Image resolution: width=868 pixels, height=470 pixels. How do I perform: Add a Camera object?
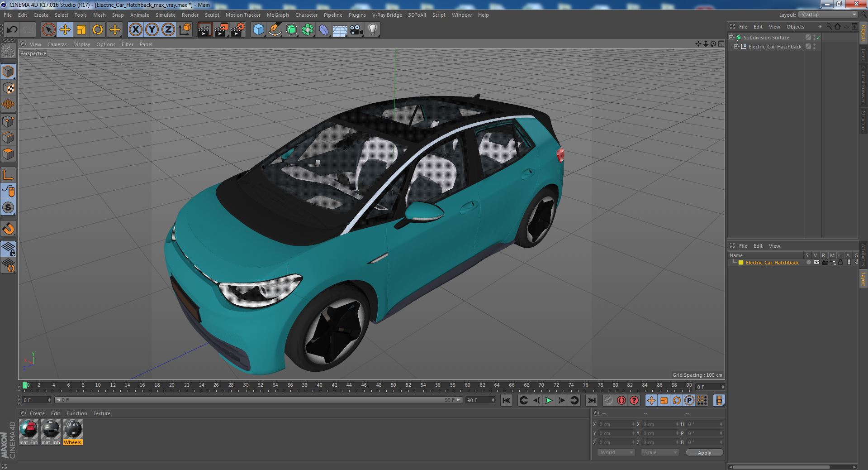click(356, 30)
